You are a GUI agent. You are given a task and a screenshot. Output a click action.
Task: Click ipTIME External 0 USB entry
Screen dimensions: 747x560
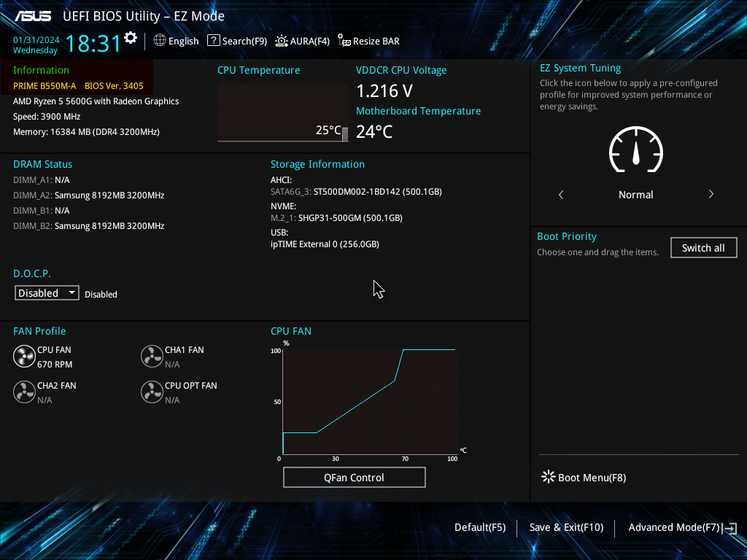pyautogui.click(x=325, y=244)
